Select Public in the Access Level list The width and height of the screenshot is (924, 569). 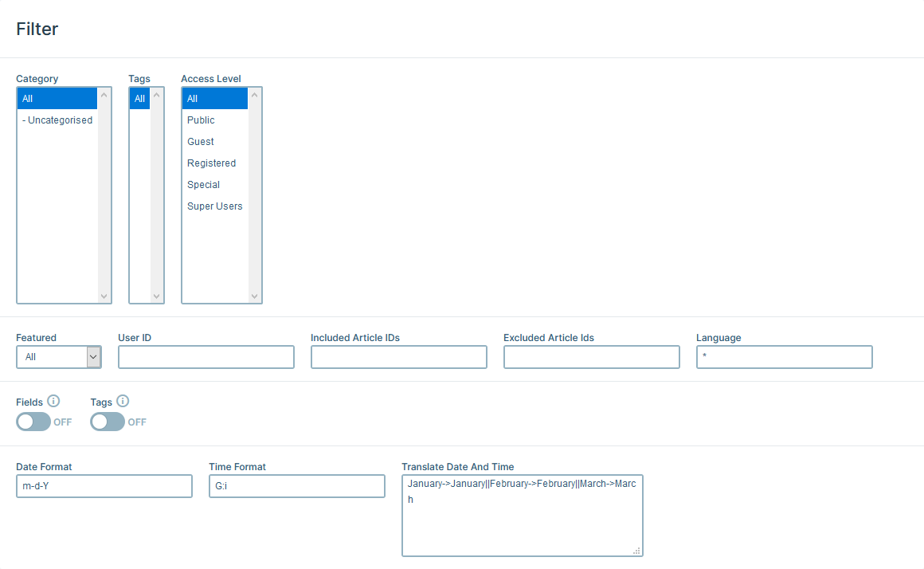[199, 120]
